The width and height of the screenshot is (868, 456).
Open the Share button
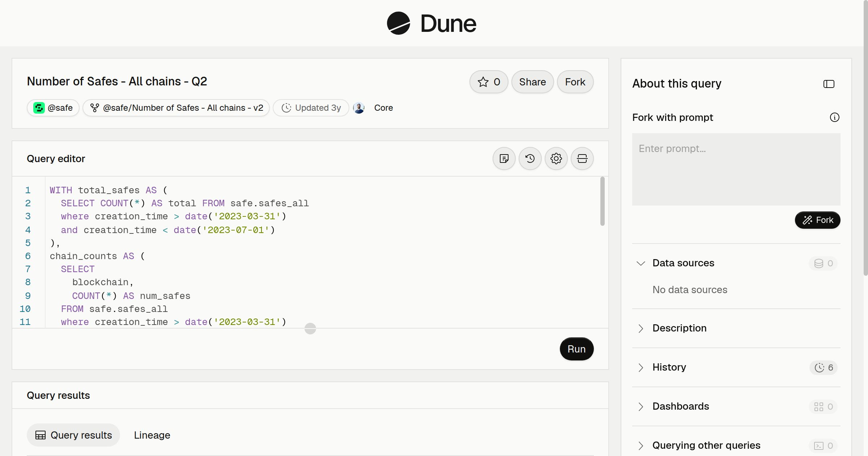[x=532, y=82]
